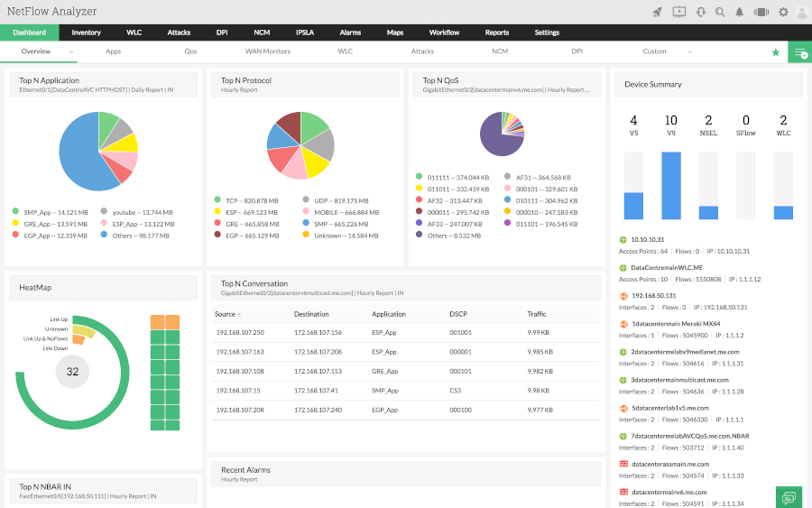Click the green add widget button

799,52
